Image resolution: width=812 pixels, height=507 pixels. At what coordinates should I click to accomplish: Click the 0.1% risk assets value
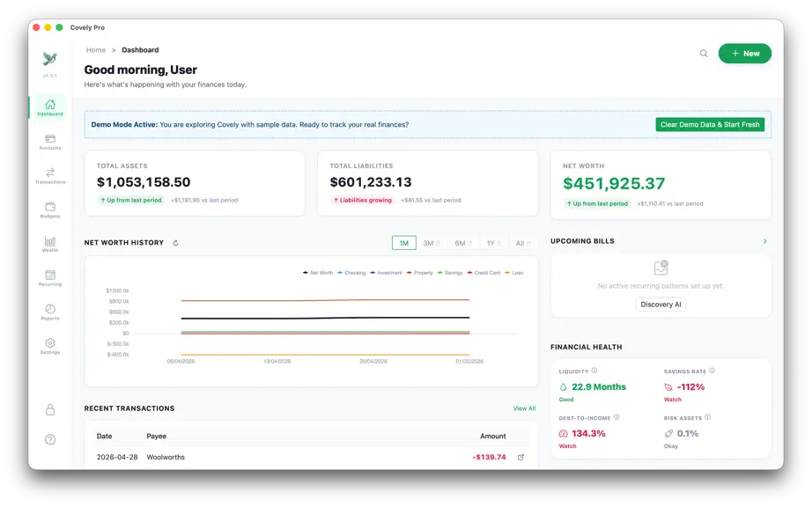point(688,434)
